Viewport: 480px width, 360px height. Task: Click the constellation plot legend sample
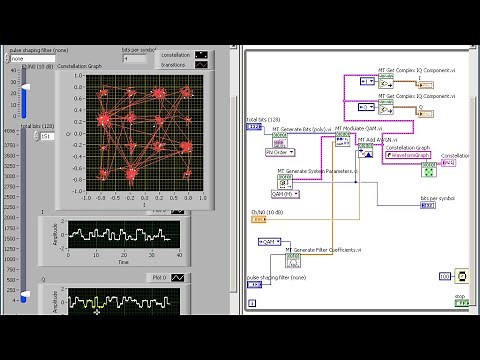(x=201, y=55)
